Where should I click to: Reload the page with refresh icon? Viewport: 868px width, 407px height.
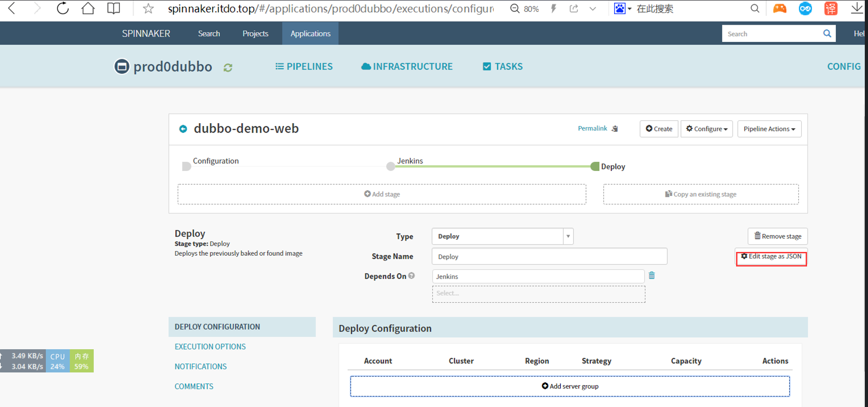pos(63,8)
